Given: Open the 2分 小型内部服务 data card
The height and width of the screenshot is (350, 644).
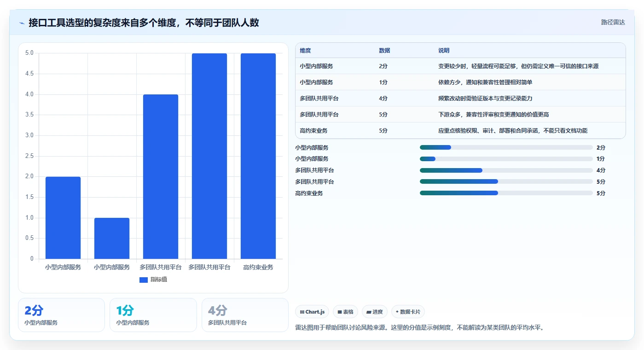Looking at the screenshot, I should tap(61, 315).
